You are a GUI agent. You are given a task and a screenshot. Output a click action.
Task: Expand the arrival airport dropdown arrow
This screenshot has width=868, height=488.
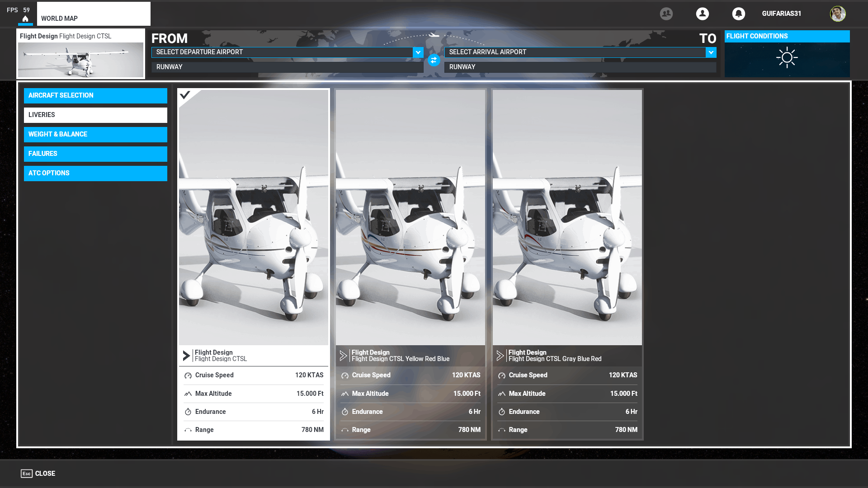click(711, 52)
